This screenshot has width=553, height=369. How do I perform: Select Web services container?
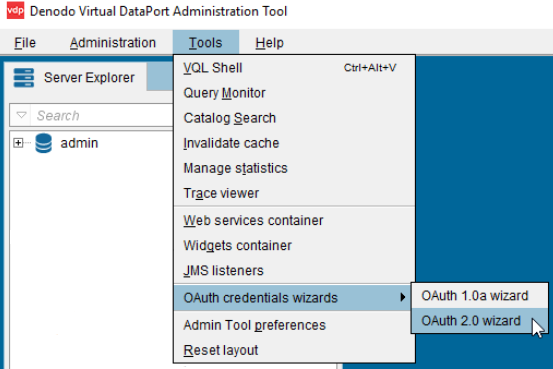click(x=294, y=220)
